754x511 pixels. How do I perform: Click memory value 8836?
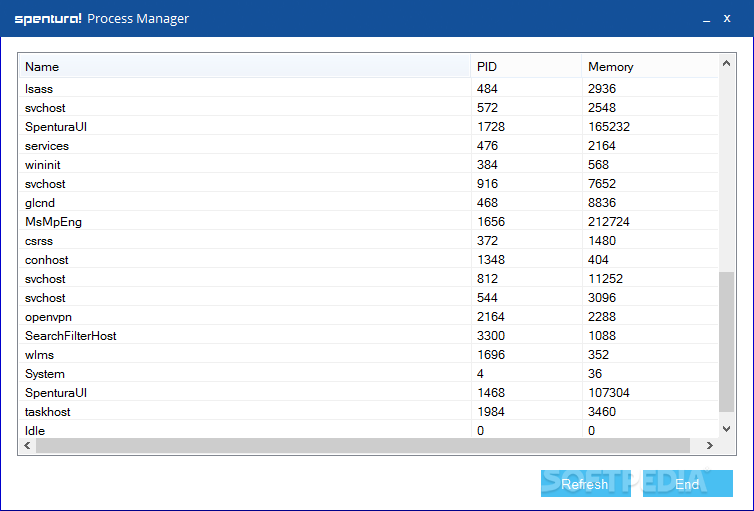click(x=602, y=202)
